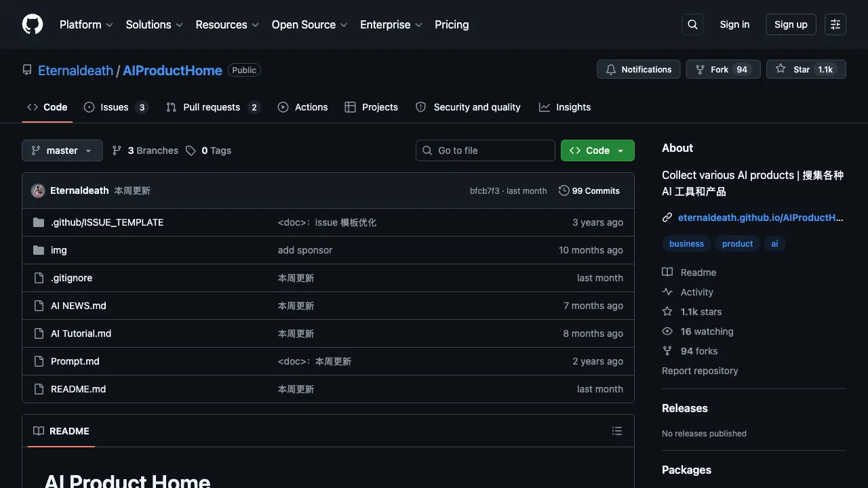This screenshot has width=868, height=488.
Task: Open the bfcb7f3 commit hash link
Action: (484, 191)
